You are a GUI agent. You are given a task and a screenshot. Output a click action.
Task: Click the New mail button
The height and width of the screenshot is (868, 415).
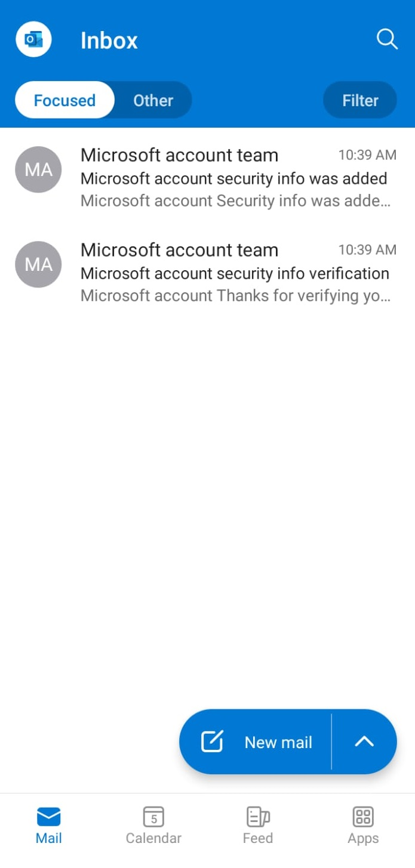256,742
